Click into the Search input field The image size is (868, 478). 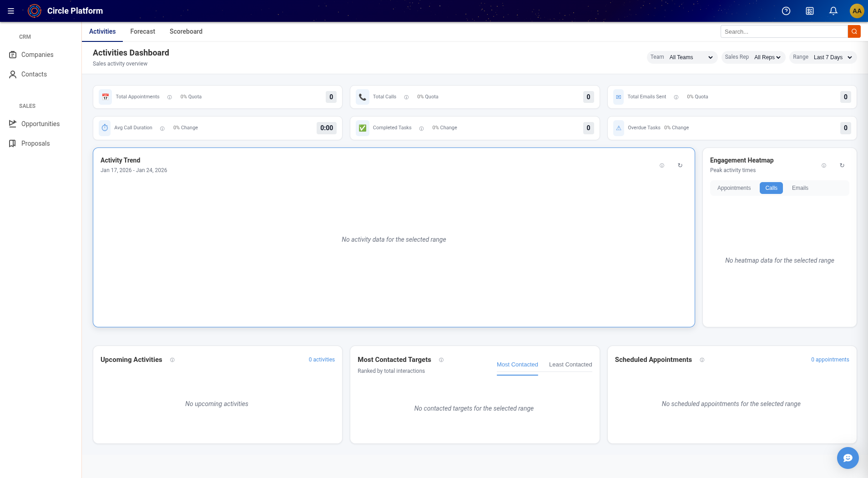tap(784, 31)
